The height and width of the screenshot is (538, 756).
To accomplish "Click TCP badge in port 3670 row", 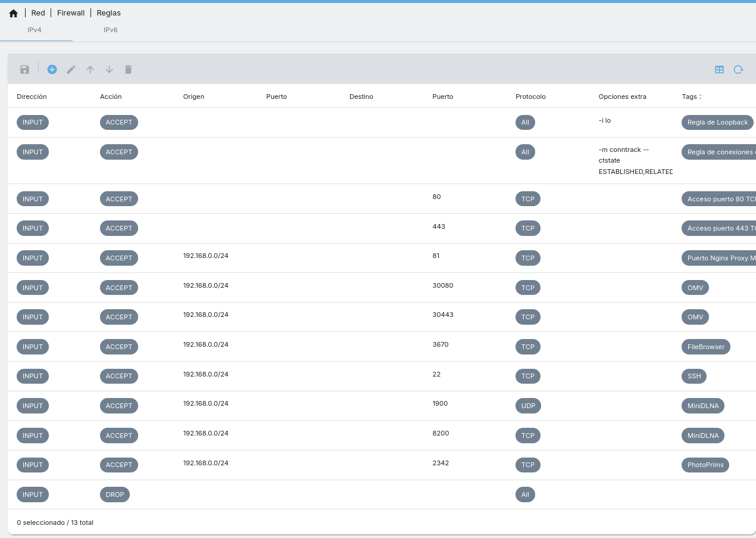I will (x=528, y=347).
